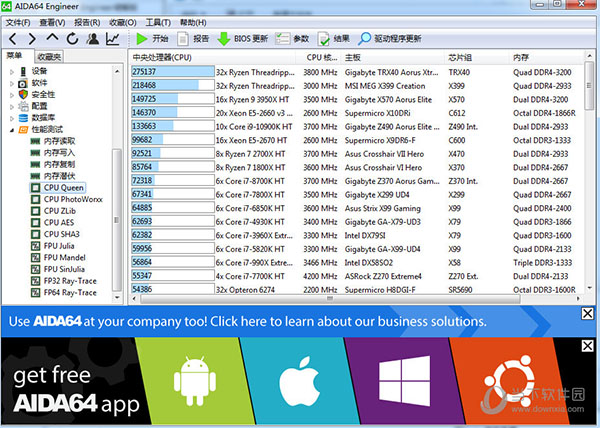600x428 pixels.
Task: Expand the 软件 tree node
Action: point(12,83)
